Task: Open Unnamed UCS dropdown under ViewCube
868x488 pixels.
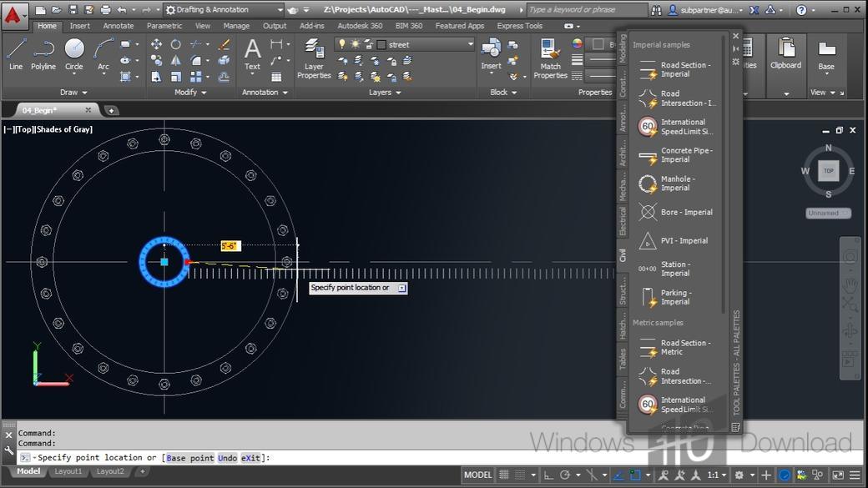Action: pyautogui.click(x=828, y=213)
